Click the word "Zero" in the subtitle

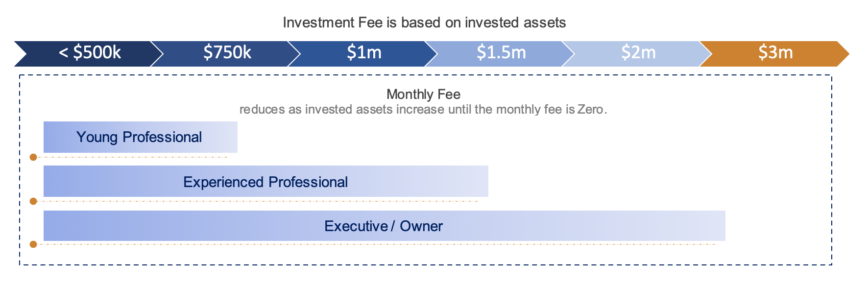[590, 109]
